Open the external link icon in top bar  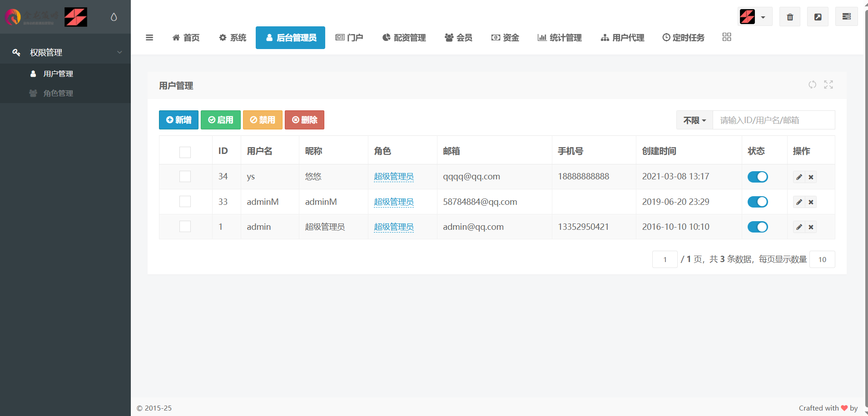coord(818,17)
